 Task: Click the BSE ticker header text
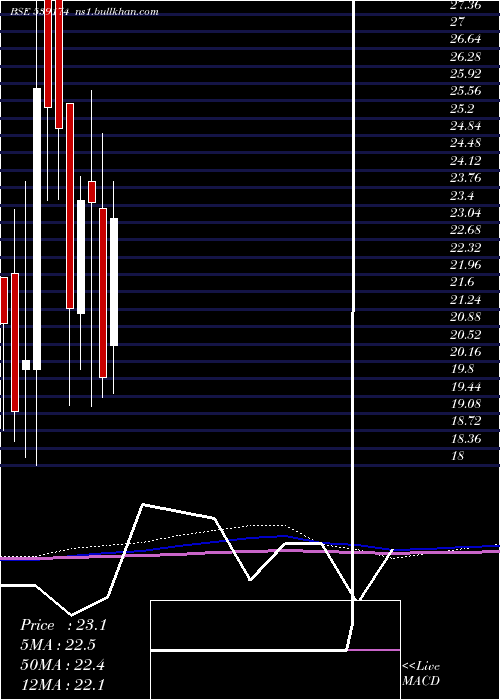tap(40, 12)
